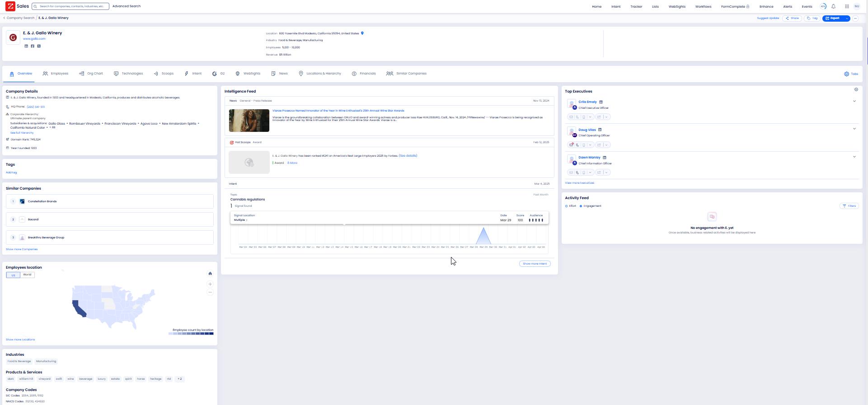Click Show more intent button
Image resolution: width=868 pixels, height=405 pixels.
(535, 264)
